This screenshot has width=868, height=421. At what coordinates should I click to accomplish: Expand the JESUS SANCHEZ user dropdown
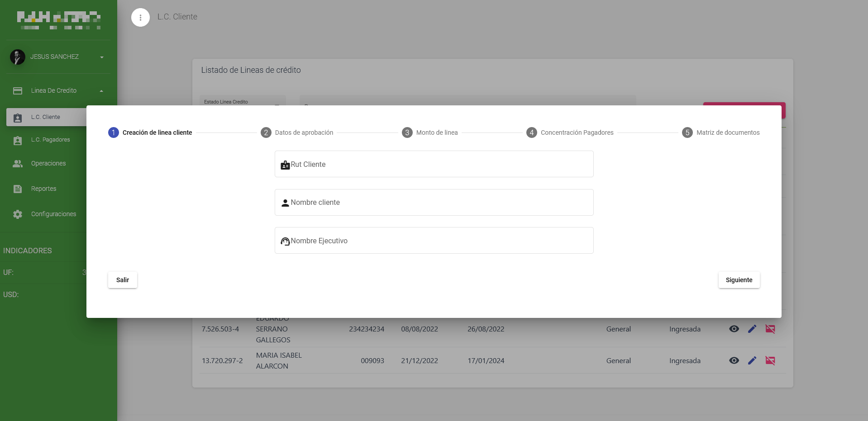(102, 57)
